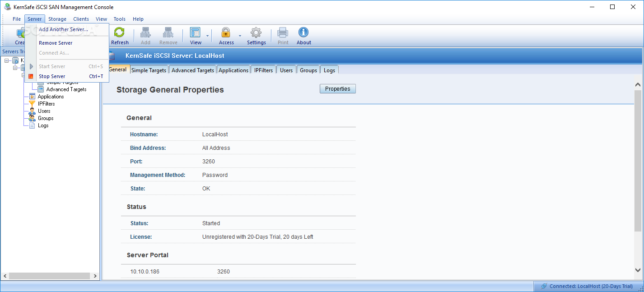Open the View menu in menu bar
The width and height of the screenshot is (644, 292).
point(102,19)
